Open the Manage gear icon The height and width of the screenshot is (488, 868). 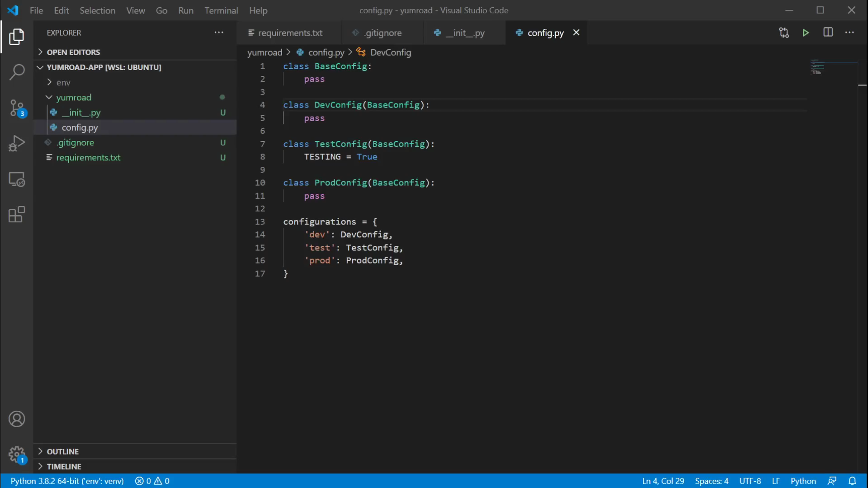coord(17,455)
